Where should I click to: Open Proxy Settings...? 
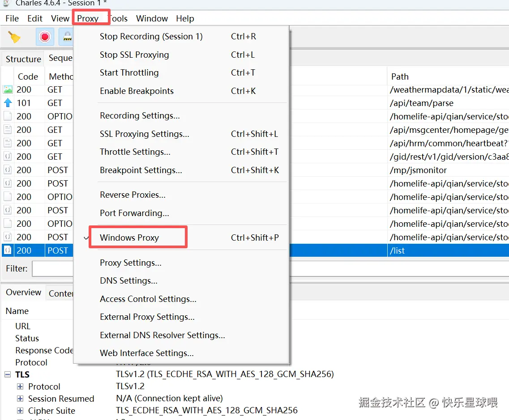tap(182, 263)
